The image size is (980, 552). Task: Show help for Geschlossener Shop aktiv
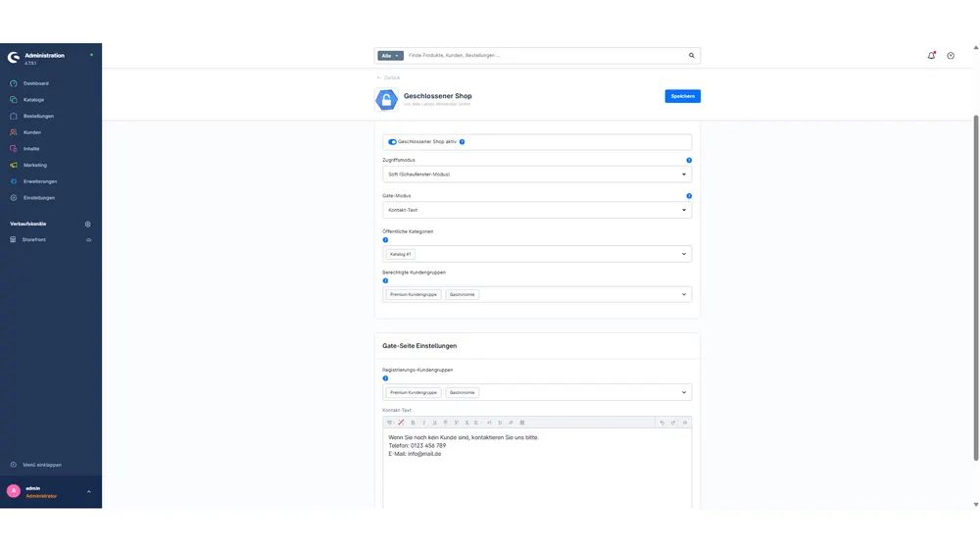[x=462, y=142]
